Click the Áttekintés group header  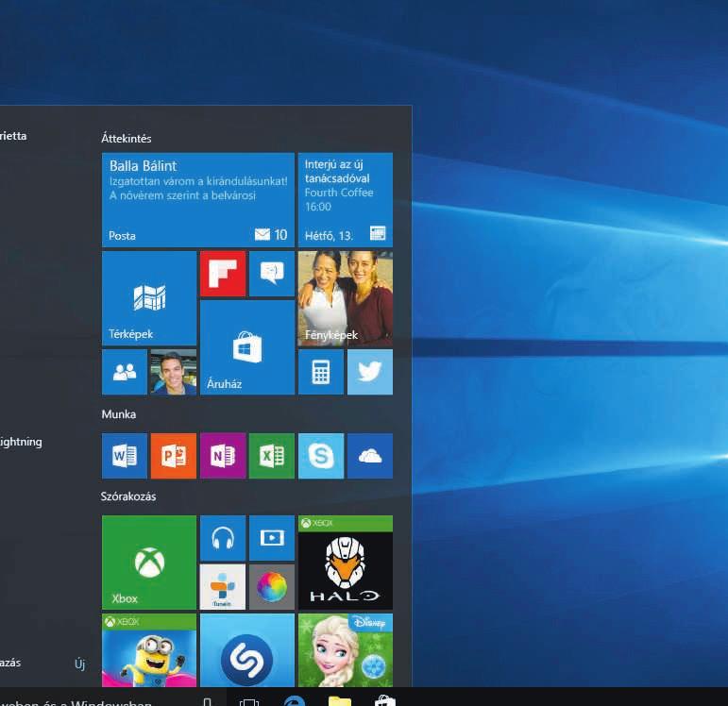[x=127, y=139]
